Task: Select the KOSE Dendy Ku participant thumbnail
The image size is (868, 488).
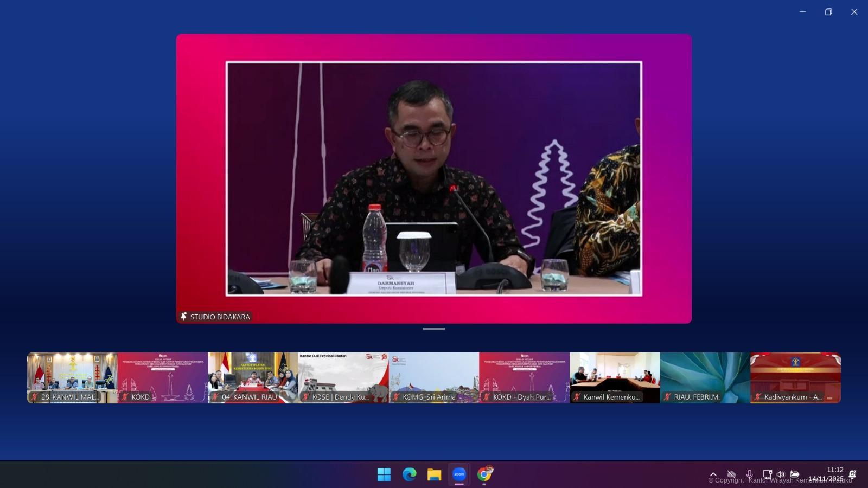Action: pos(343,378)
